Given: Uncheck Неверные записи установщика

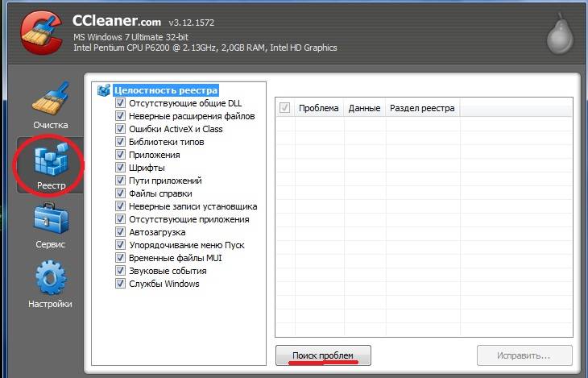Looking at the screenshot, I should pos(120,206).
